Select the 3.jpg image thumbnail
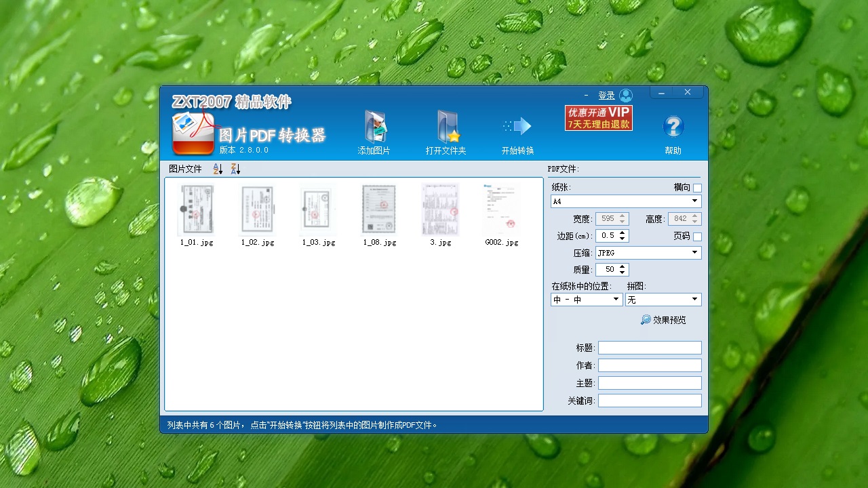The height and width of the screenshot is (488, 868). coord(439,210)
